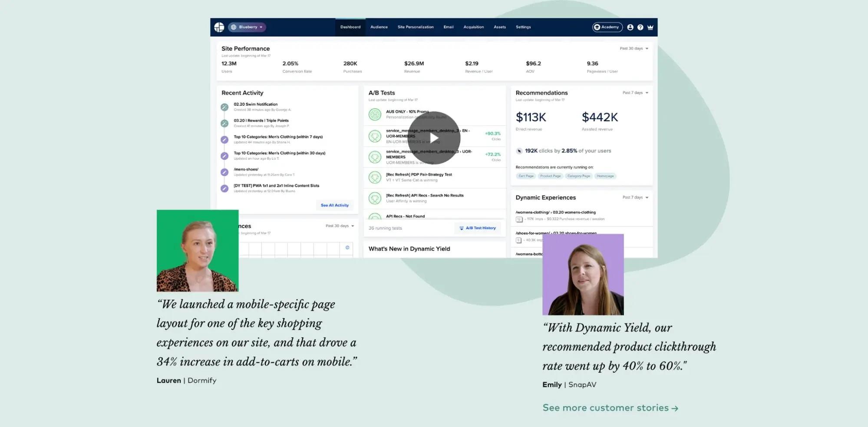Open the Blueberry site selector dropdown
Screen dimensions: 868x427
point(247,27)
